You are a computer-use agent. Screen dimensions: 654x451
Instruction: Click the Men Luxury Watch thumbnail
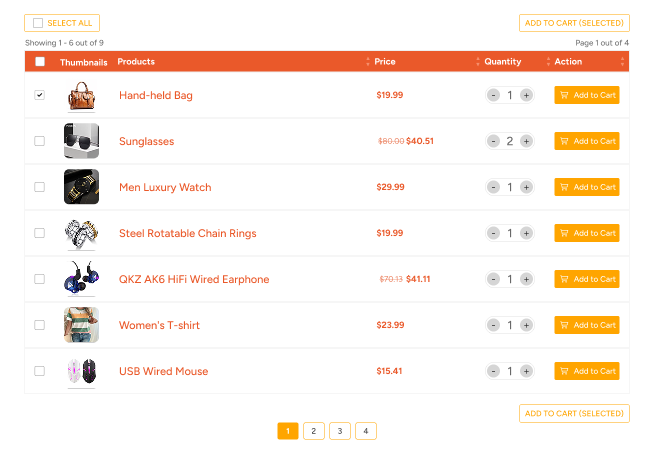[x=81, y=186]
